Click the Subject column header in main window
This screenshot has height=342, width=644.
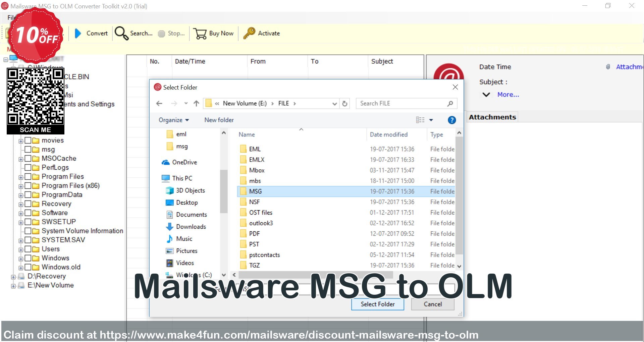point(382,61)
